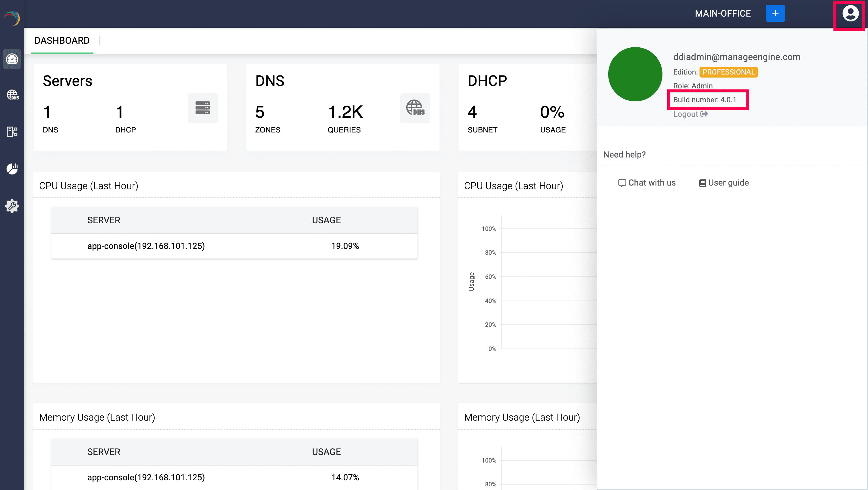
Task: Click the server stack icon in Servers card
Action: click(x=203, y=108)
